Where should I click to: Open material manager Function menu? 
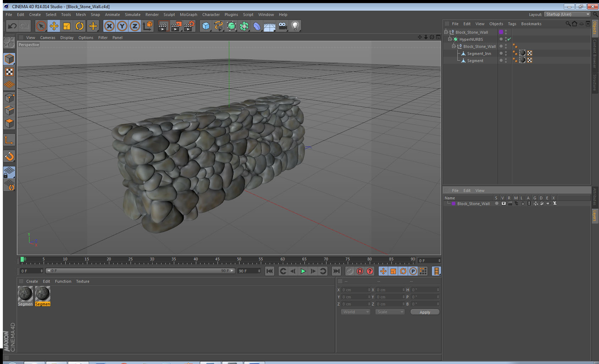point(63,281)
